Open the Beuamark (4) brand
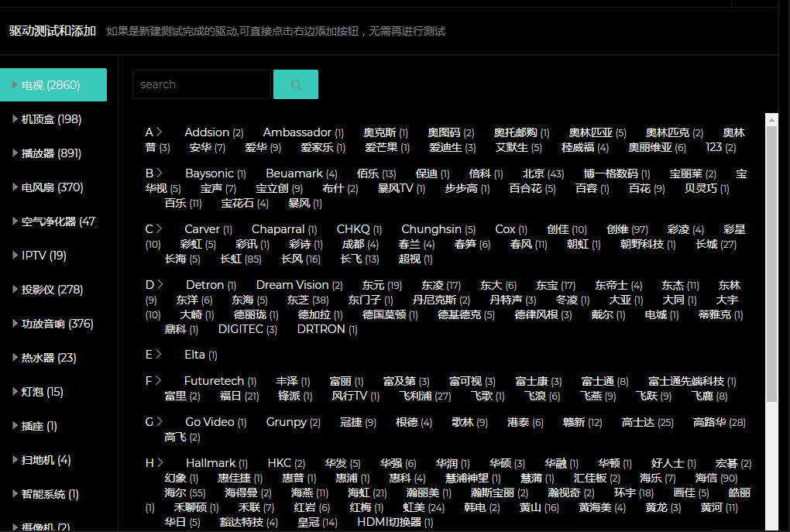790x532 pixels. [x=302, y=173]
